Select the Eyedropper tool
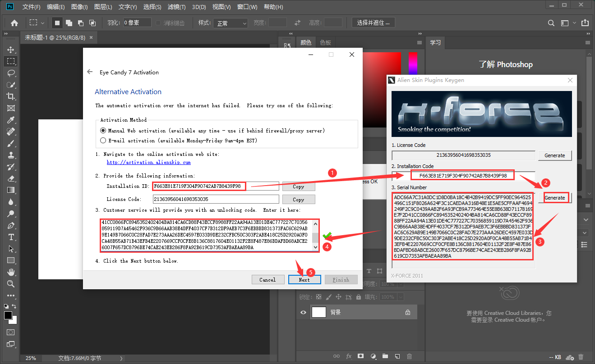This screenshot has width=595, height=364. click(11, 120)
